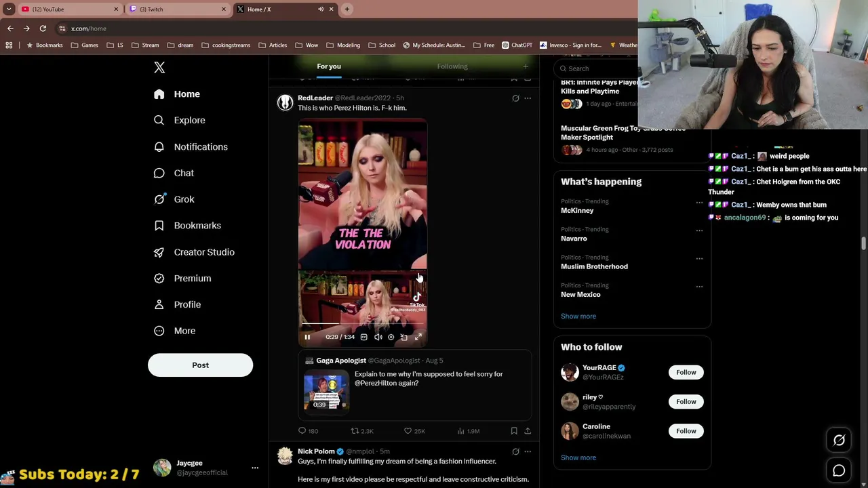
Task: Open RedLeader's profile avatar
Action: (285, 102)
